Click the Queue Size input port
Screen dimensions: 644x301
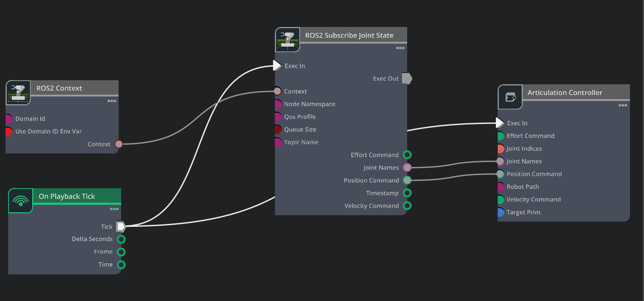278,129
